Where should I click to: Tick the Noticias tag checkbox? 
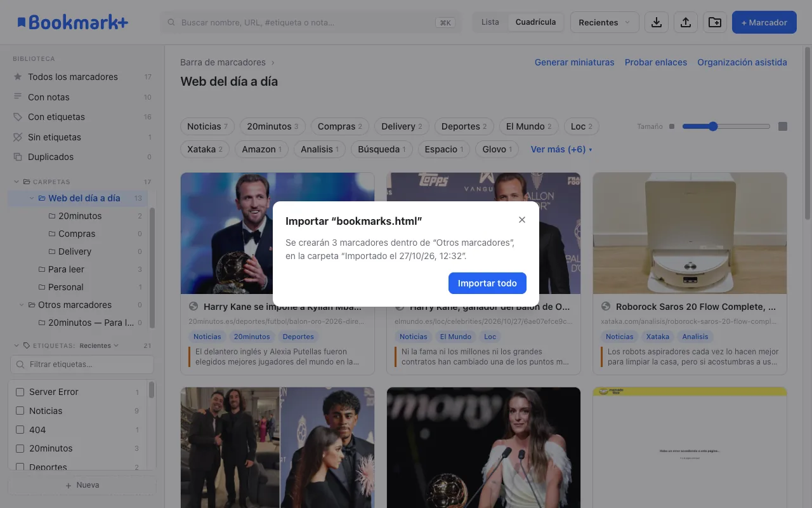[20, 411]
